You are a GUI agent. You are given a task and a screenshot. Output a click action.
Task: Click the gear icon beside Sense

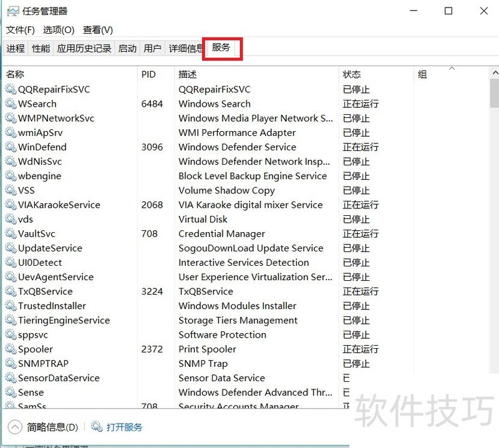point(11,392)
